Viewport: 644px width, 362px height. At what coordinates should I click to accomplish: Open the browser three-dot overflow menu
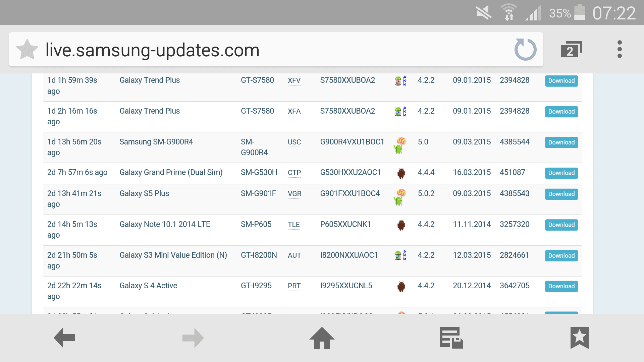point(620,49)
